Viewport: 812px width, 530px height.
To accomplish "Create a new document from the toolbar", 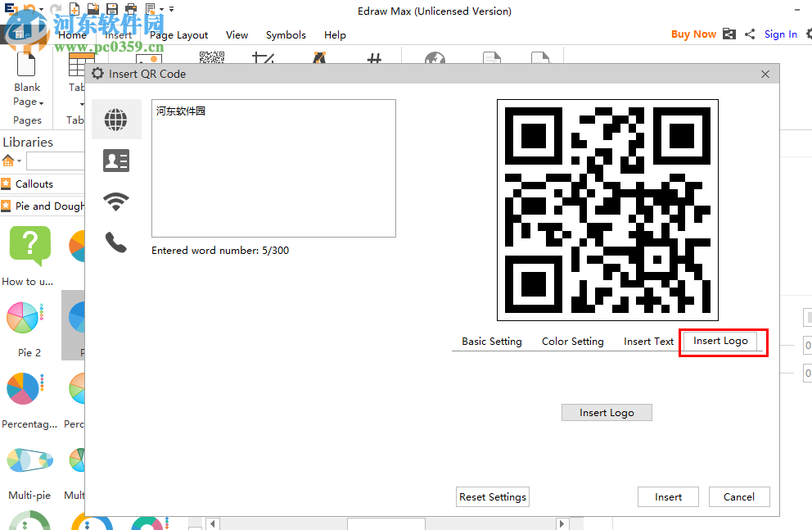I will (x=74, y=8).
